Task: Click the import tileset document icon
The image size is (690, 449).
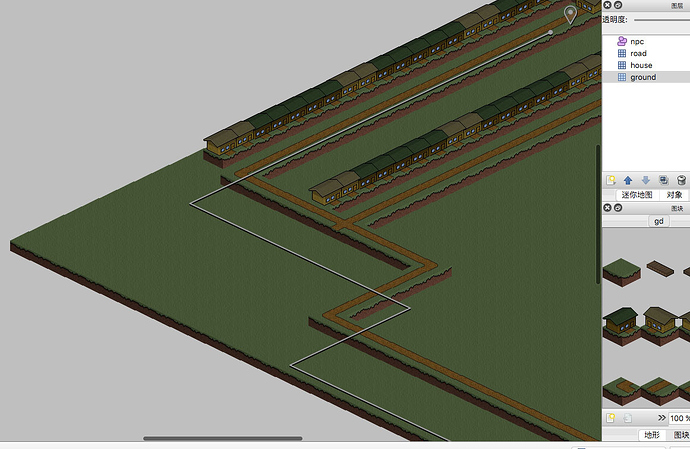Action: pos(628,418)
